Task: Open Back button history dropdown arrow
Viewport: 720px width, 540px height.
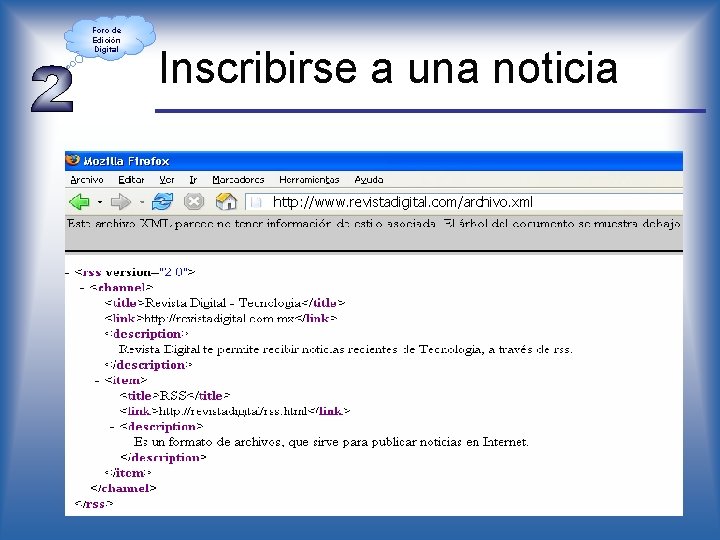Action: click(100, 202)
